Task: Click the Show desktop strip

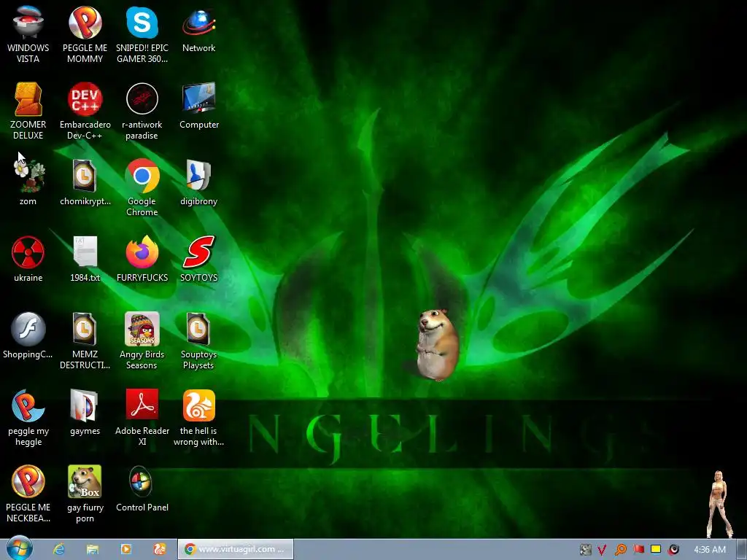Action: pyautogui.click(x=742, y=550)
